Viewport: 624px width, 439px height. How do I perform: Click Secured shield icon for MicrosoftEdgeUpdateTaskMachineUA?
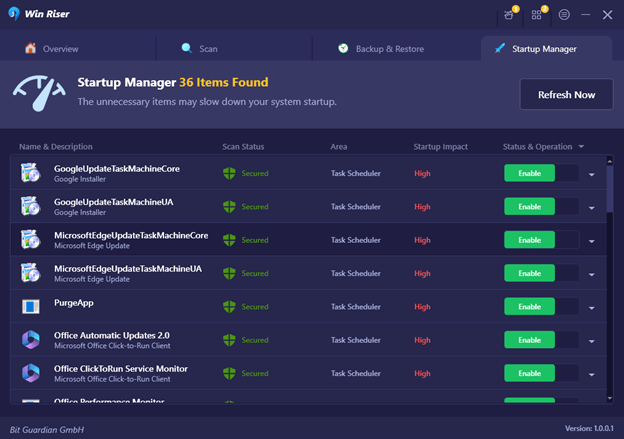229,273
